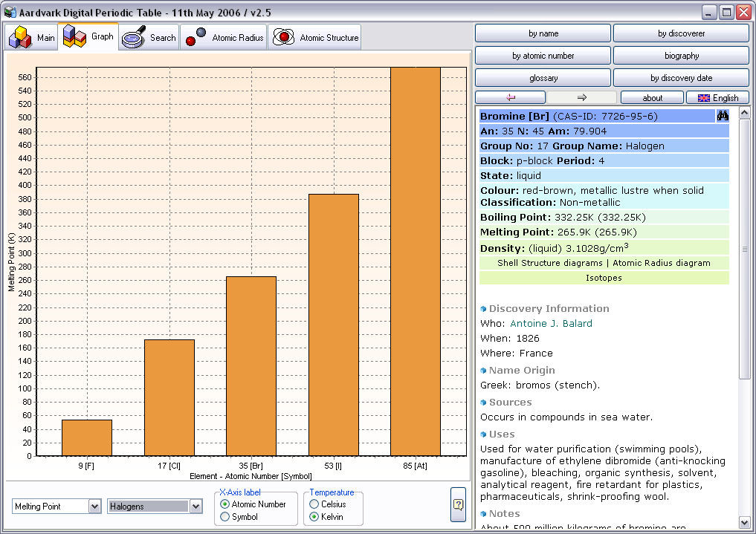Click the back arrow navigation button
This screenshot has width=756, height=534.
click(x=511, y=97)
